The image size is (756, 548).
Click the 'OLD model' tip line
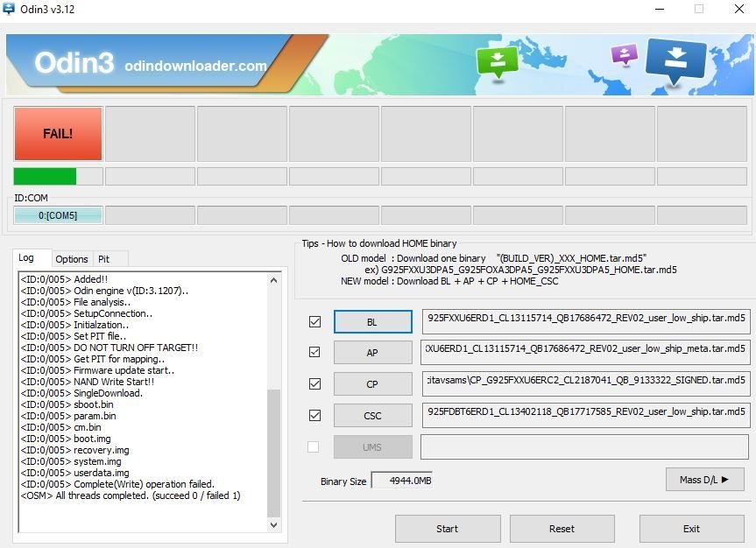(494, 258)
